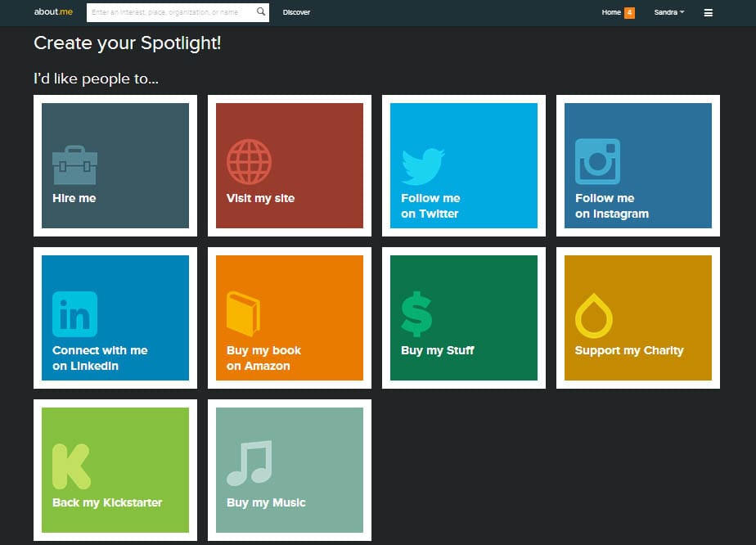756x545 pixels.
Task: Select the Follow me on Instagram label
Action: coord(612,206)
